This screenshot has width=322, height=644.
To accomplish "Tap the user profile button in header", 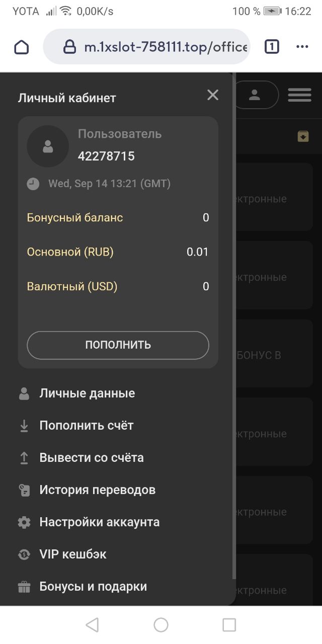I will click(255, 95).
